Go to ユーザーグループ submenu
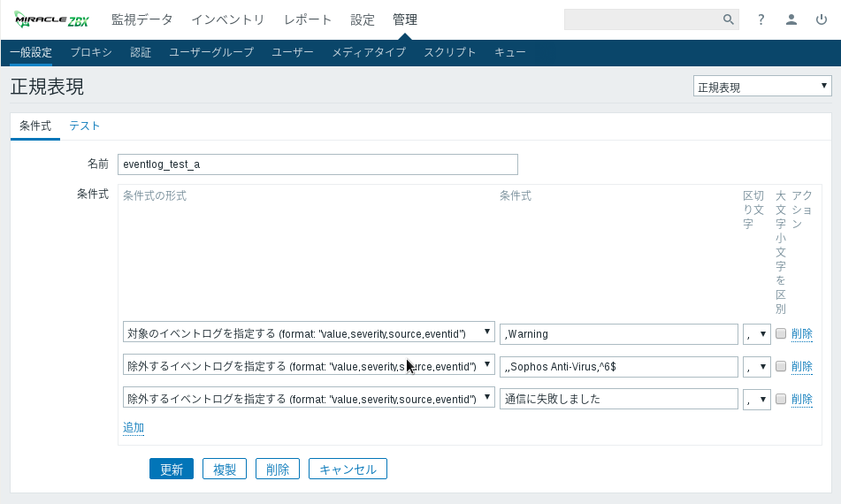841x504 pixels. click(x=211, y=52)
